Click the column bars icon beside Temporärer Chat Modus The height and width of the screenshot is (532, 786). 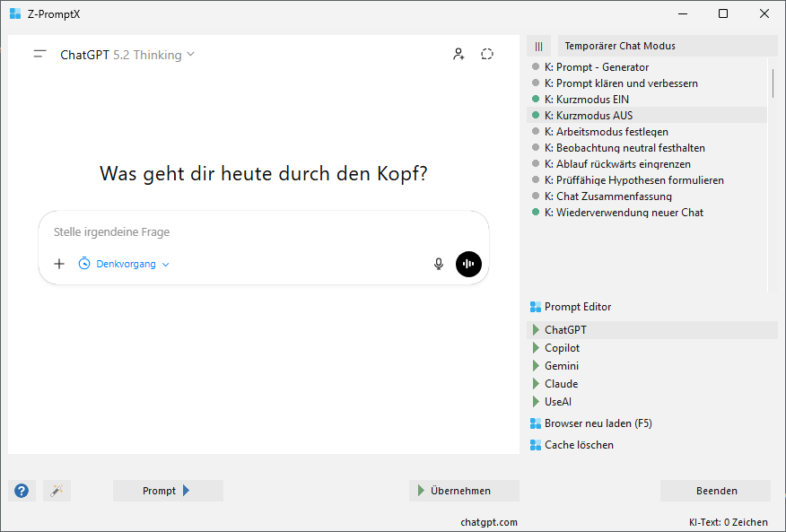[x=538, y=46]
